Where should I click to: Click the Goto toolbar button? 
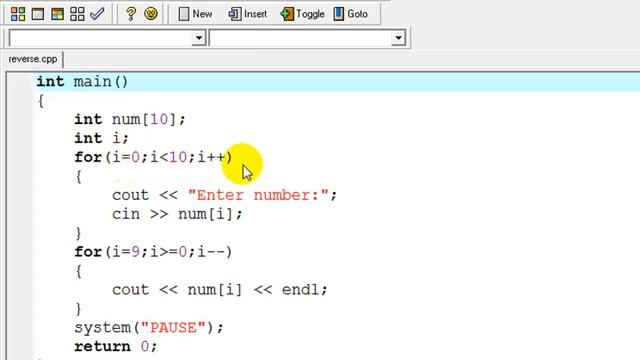[x=351, y=14]
